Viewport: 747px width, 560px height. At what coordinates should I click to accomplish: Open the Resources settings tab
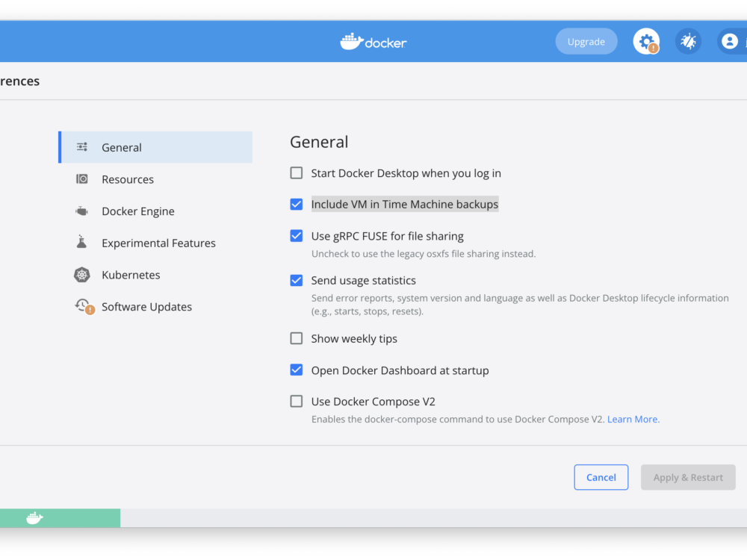[155, 179]
